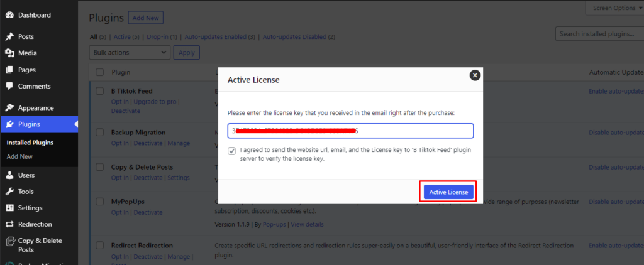This screenshot has height=265, width=644.
Task: Click the Pop-ups author link
Action: click(x=274, y=224)
